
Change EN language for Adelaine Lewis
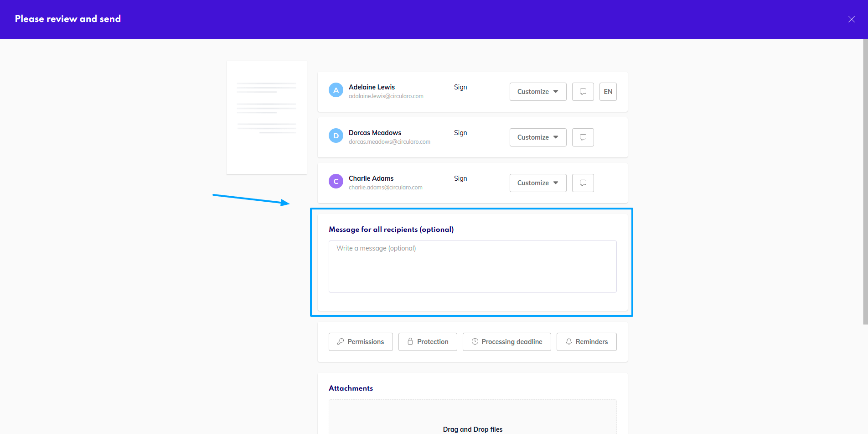[x=608, y=92]
